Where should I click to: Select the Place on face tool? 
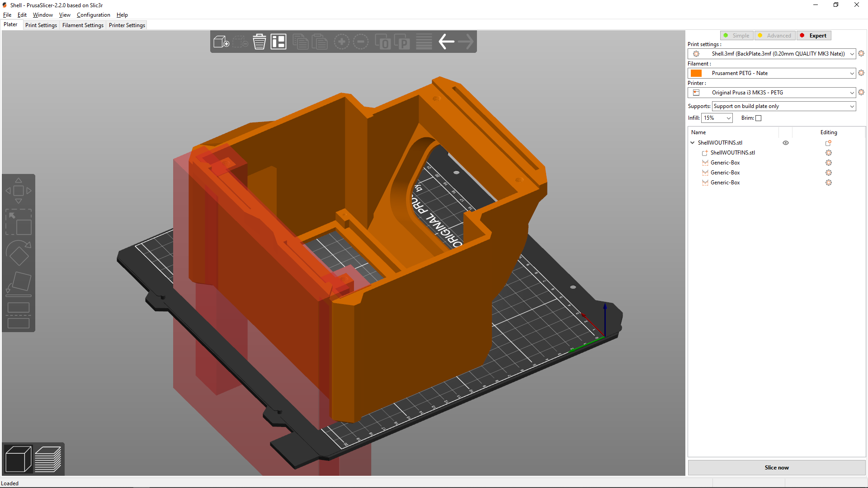coord(19,284)
